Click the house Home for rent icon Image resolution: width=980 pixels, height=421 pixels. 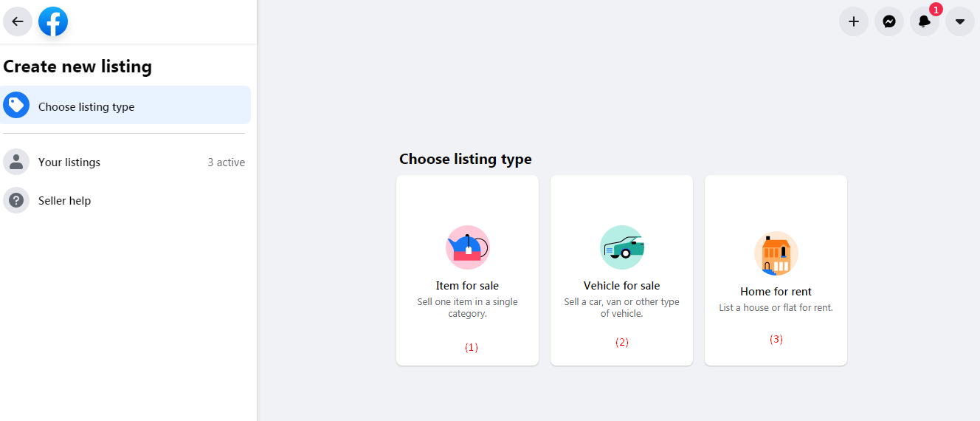pyautogui.click(x=776, y=253)
